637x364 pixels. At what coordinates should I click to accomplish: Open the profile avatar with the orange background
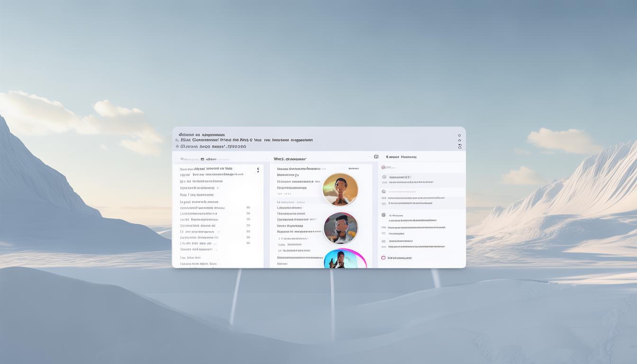(340, 189)
